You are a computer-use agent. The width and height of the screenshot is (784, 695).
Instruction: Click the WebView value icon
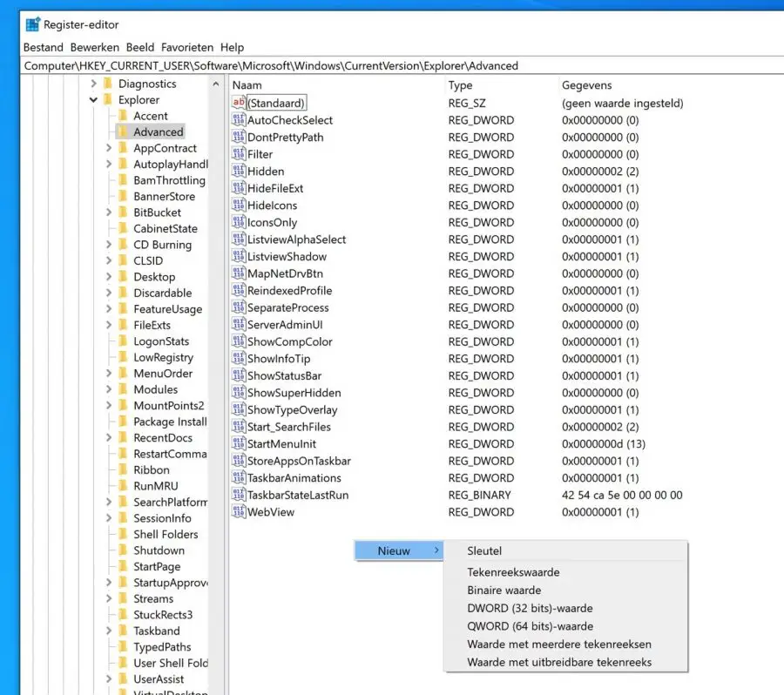tap(239, 511)
